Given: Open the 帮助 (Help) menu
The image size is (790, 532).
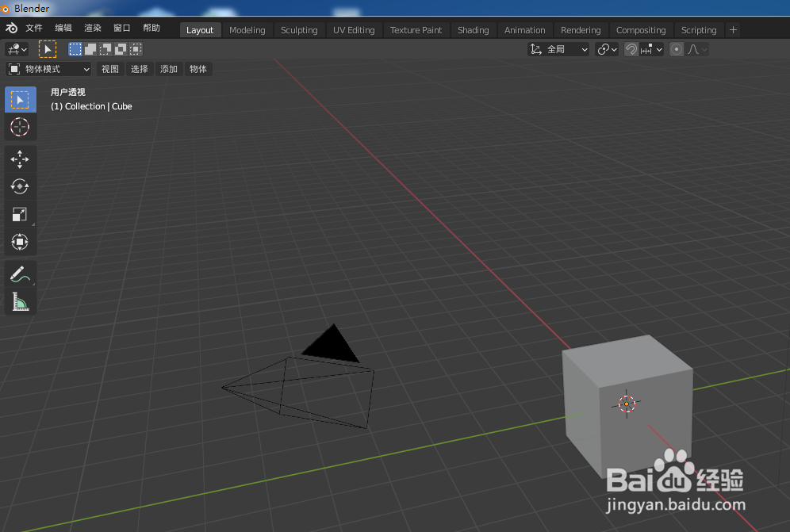Looking at the screenshot, I should tap(151, 29).
